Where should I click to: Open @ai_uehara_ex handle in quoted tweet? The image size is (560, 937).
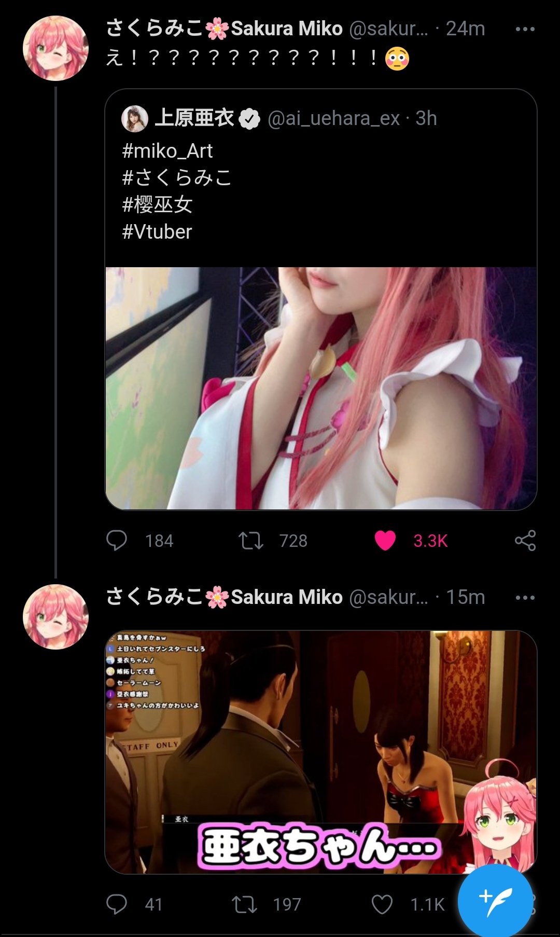coord(333,119)
